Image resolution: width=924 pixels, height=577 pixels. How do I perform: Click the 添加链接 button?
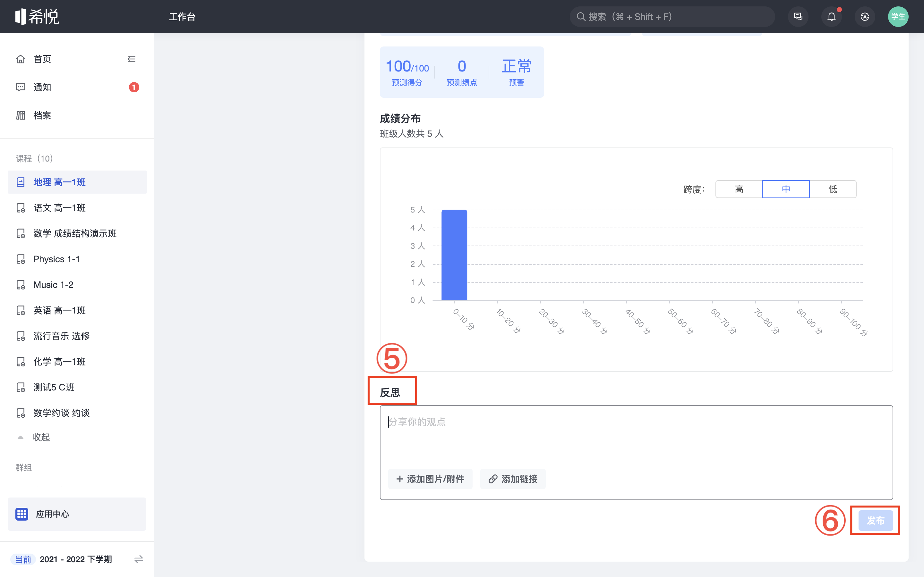tap(513, 479)
